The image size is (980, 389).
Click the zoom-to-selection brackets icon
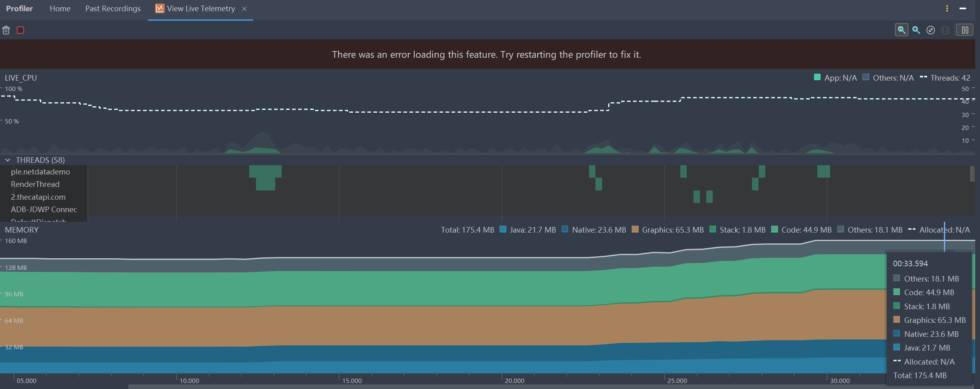(x=945, y=30)
